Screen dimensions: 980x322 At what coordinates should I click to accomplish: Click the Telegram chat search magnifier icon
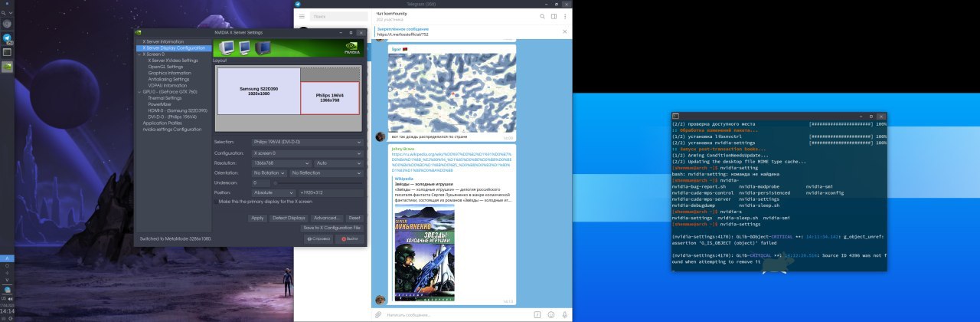coord(543,16)
